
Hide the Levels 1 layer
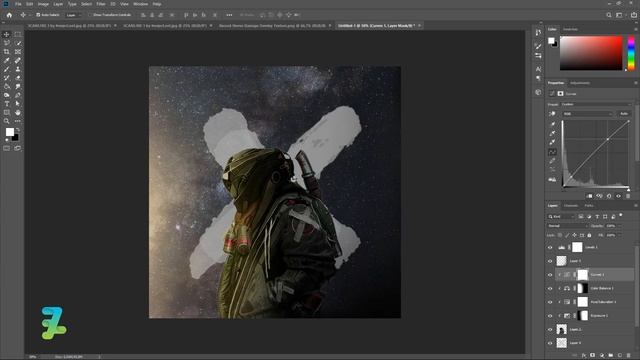point(550,247)
